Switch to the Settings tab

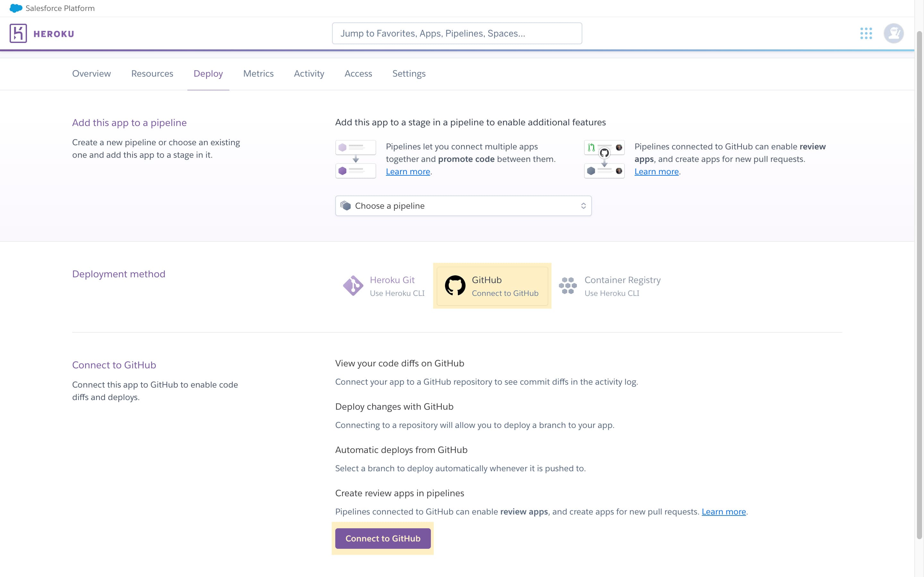[408, 74]
